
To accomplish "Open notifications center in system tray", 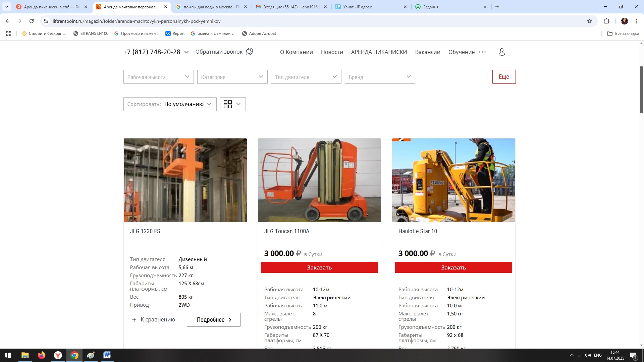I will (634, 355).
